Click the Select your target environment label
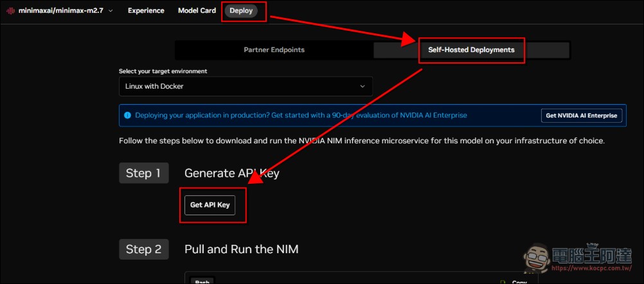Screen dimensions: 644x284 [163, 71]
